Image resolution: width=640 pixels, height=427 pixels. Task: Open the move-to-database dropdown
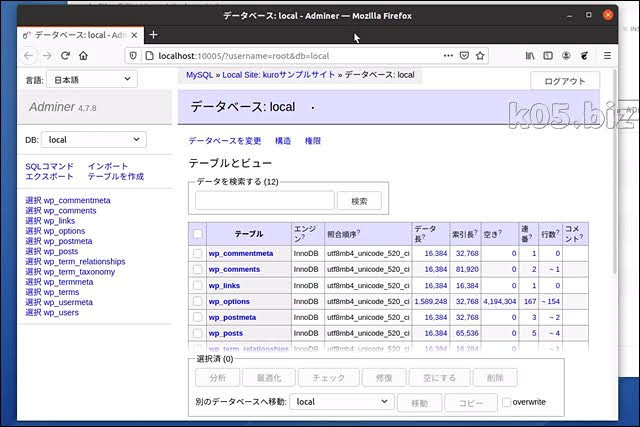(342, 402)
